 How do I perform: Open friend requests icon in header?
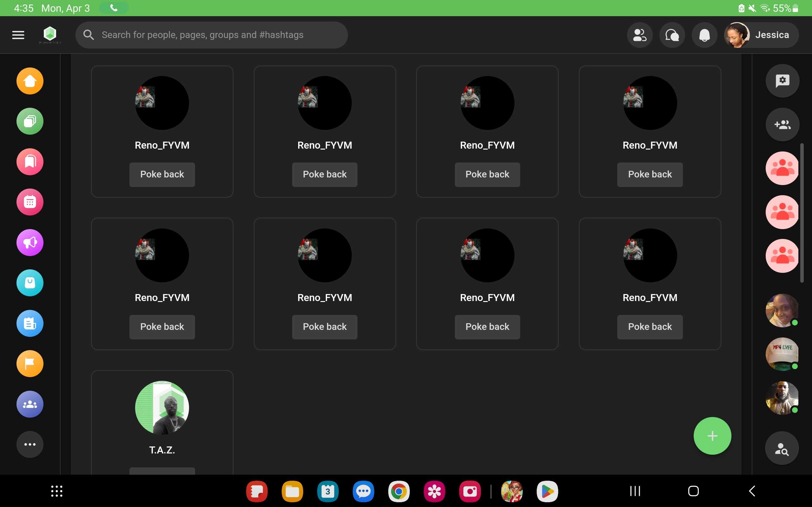click(x=639, y=35)
